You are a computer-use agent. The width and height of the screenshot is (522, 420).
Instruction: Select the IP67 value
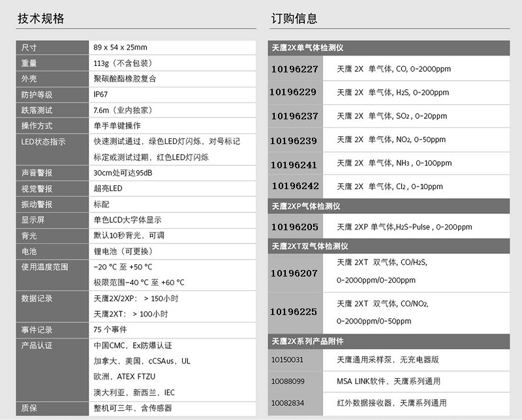pyautogui.click(x=100, y=95)
